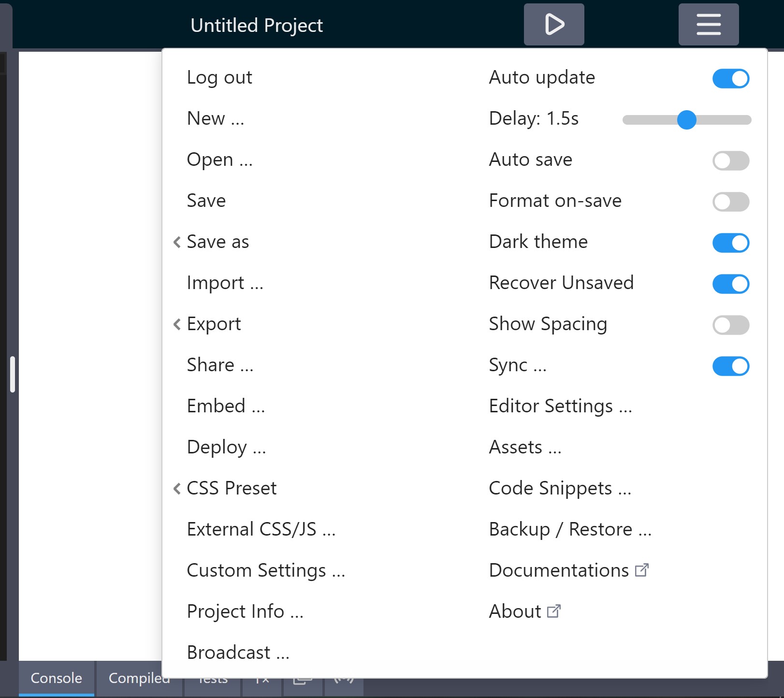Select New from the project menu
Screen dimensions: 784x698
click(216, 118)
